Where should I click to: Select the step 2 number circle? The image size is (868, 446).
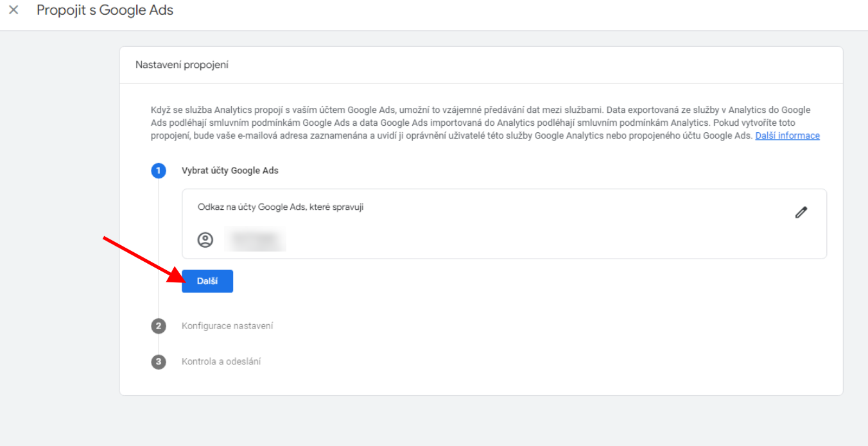(159, 326)
